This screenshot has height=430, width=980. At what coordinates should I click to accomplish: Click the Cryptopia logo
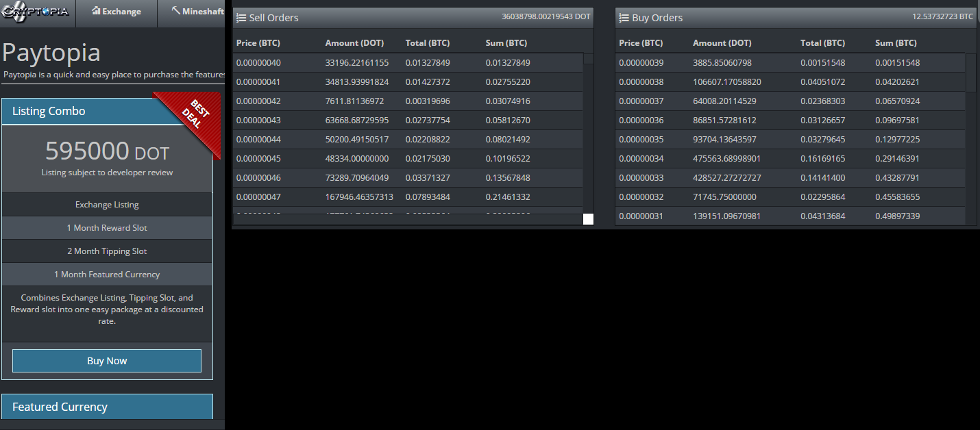(x=35, y=12)
